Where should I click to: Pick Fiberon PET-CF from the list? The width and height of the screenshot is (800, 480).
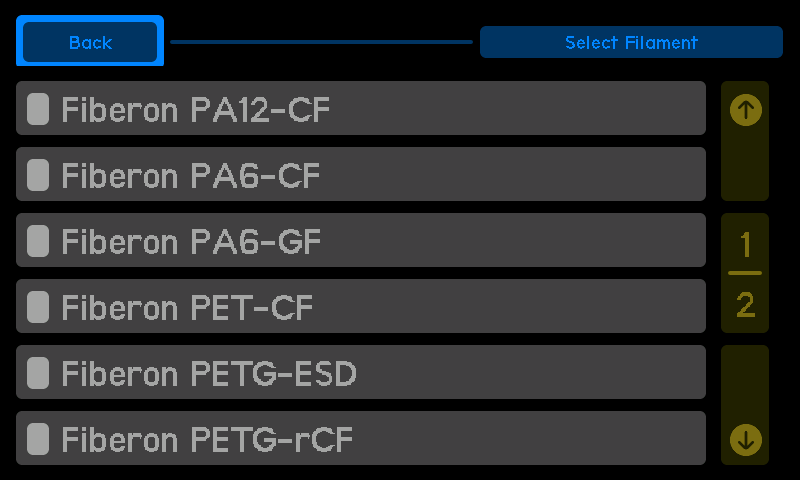click(x=361, y=306)
